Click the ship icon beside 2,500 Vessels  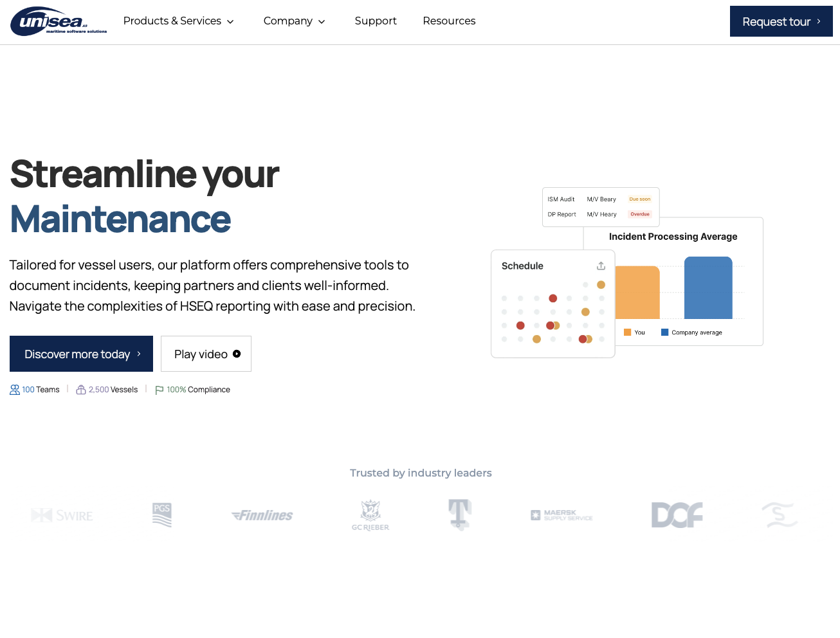[x=81, y=389]
